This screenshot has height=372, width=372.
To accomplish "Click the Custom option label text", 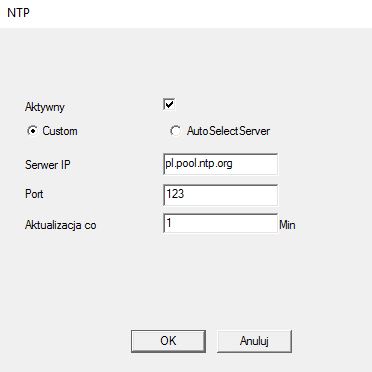I will point(60,131).
